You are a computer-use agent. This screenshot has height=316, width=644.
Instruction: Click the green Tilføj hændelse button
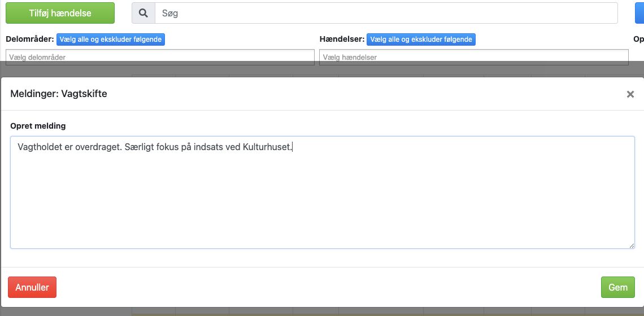point(60,13)
